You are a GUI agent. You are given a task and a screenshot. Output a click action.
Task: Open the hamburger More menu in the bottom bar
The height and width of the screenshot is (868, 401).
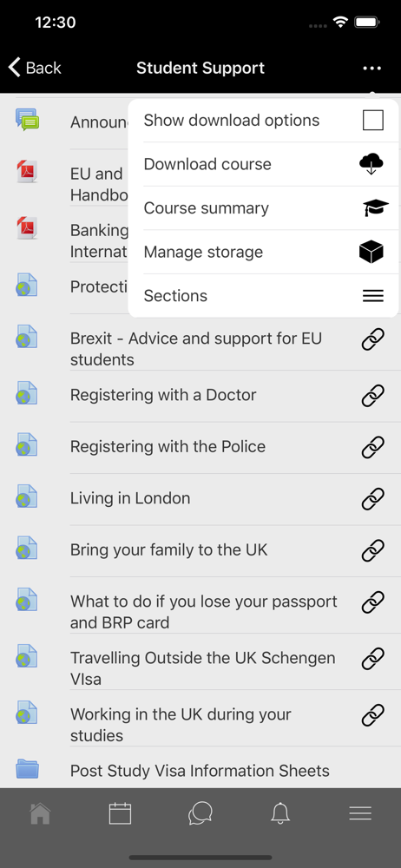click(360, 813)
